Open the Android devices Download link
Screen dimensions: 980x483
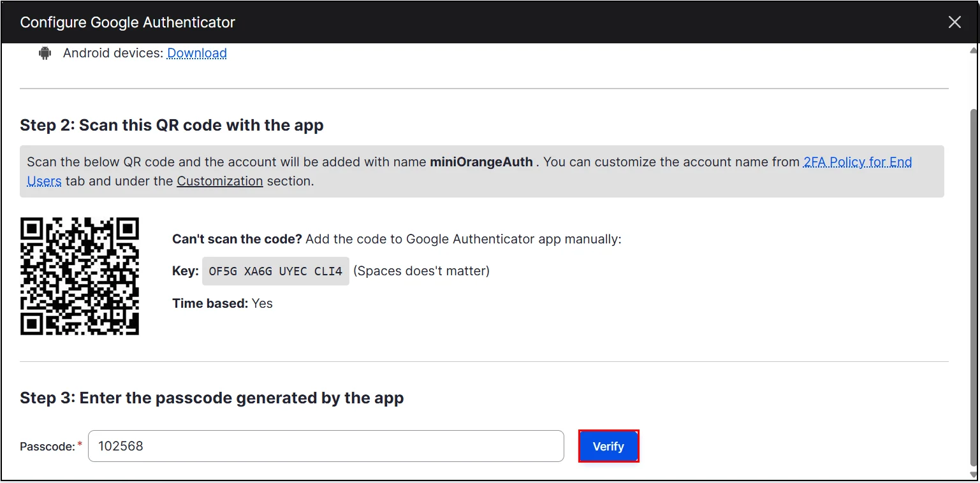pyautogui.click(x=196, y=54)
